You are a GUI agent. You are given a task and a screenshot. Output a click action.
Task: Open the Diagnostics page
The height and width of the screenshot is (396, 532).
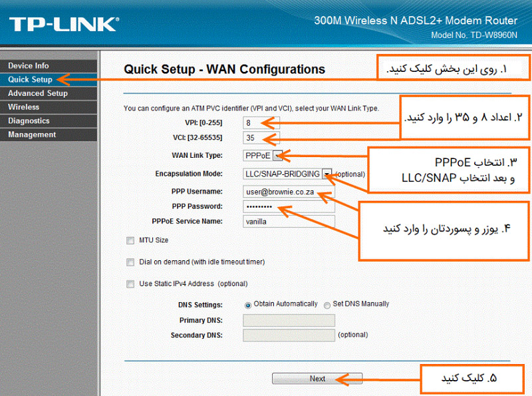[x=29, y=121]
